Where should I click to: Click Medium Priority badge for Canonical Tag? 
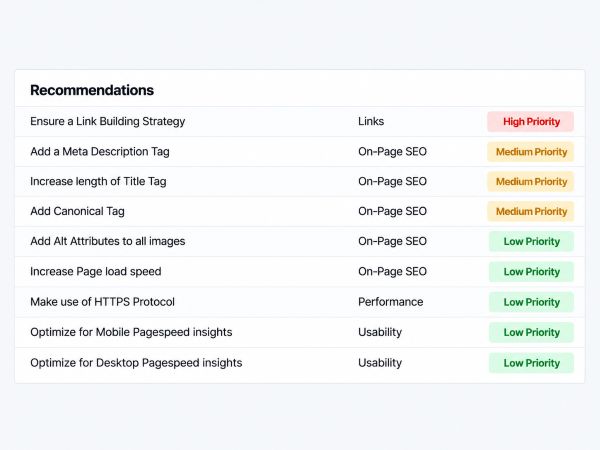[530, 212]
